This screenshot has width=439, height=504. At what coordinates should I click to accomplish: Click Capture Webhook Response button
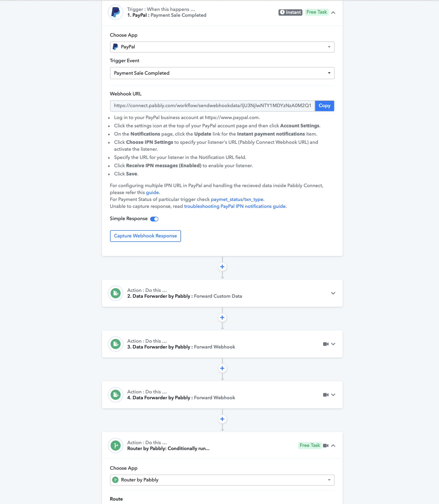point(145,236)
